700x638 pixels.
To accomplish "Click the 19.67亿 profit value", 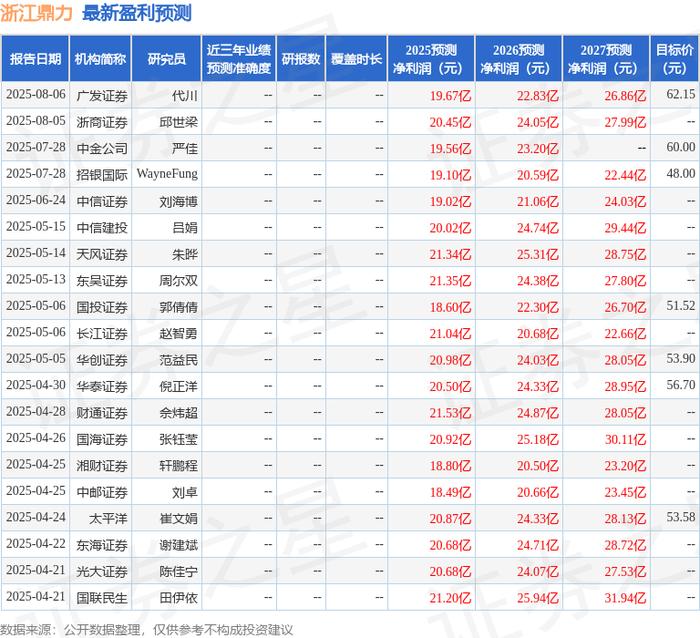I will pos(450,96).
